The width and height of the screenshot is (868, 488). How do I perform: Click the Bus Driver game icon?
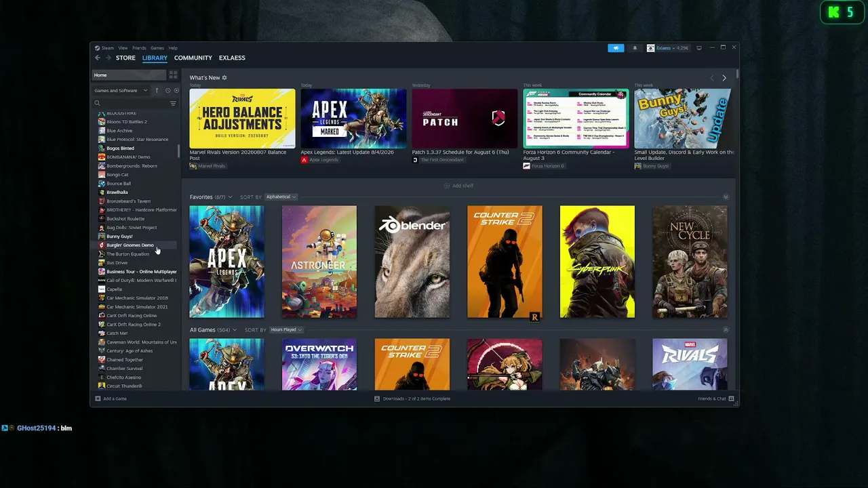tap(102, 262)
